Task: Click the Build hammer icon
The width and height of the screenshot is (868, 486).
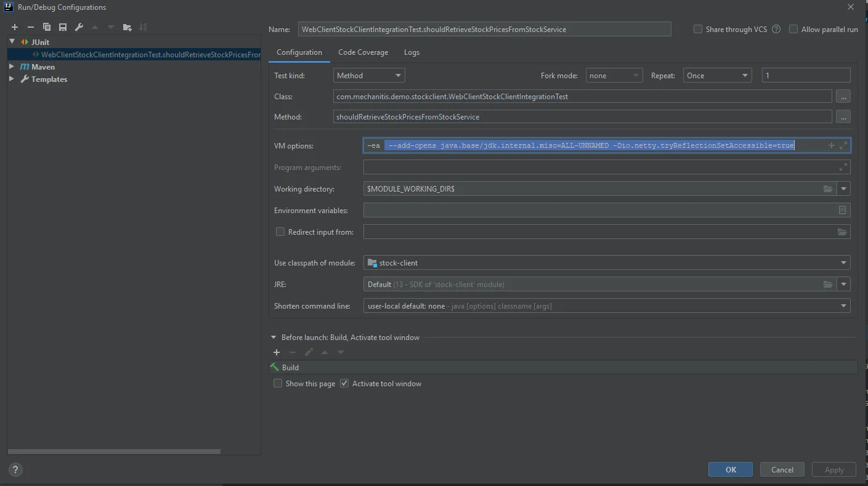Action: [x=275, y=367]
